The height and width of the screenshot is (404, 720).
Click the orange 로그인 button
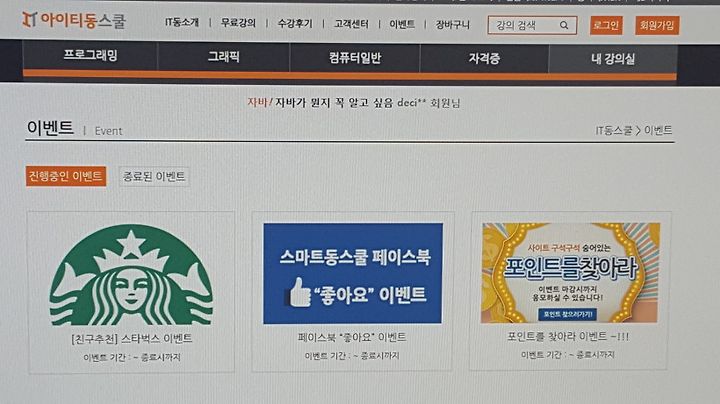coord(606,25)
